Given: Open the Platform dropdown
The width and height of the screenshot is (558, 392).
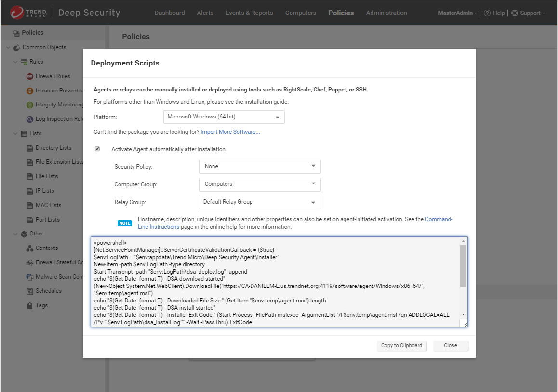Looking at the screenshot, I should click(224, 117).
